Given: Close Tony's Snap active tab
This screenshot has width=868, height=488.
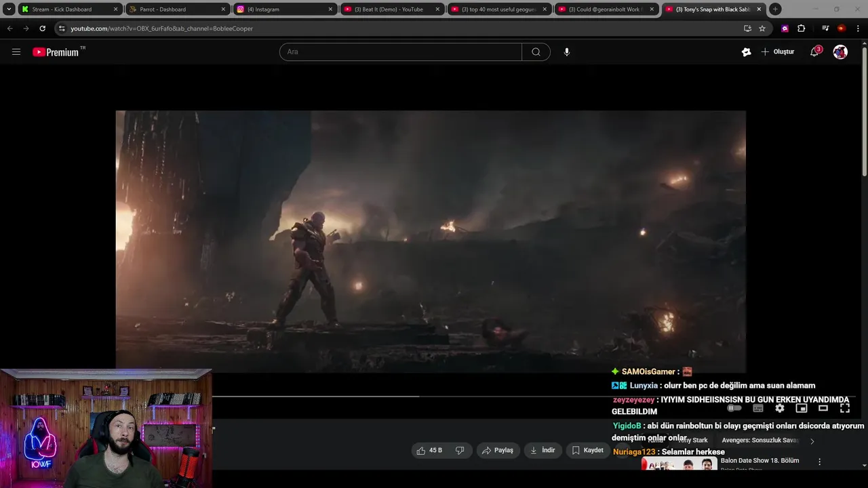Looking at the screenshot, I should pyautogui.click(x=759, y=9).
